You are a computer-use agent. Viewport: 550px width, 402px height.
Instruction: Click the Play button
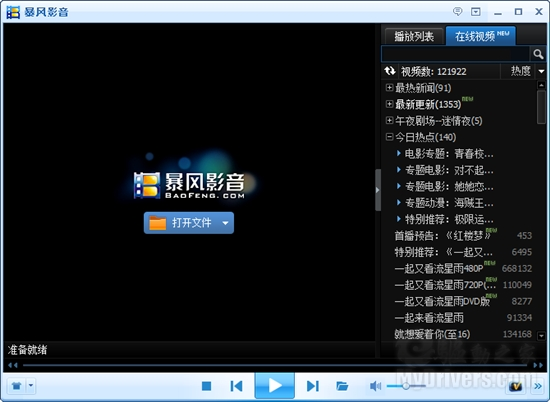[x=274, y=386]
